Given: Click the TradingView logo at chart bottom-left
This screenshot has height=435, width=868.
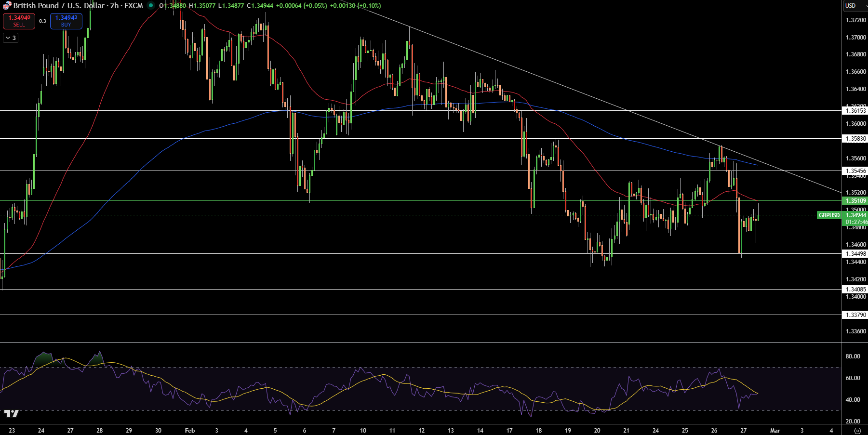Looking at the screenshot, I should (x=11, y=413).
